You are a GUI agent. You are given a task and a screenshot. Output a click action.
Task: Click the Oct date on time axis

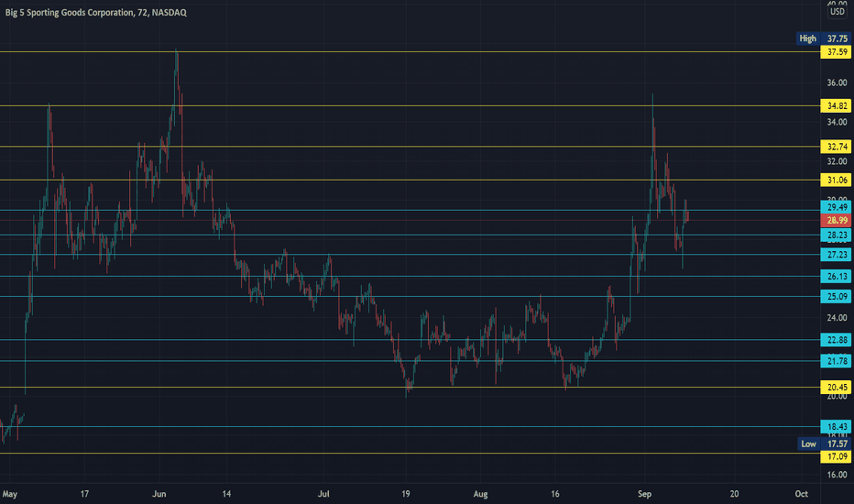point(801,494)
